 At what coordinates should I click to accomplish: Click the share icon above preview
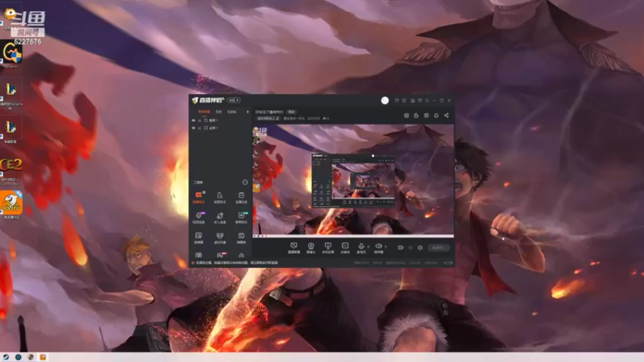(446, 116)
